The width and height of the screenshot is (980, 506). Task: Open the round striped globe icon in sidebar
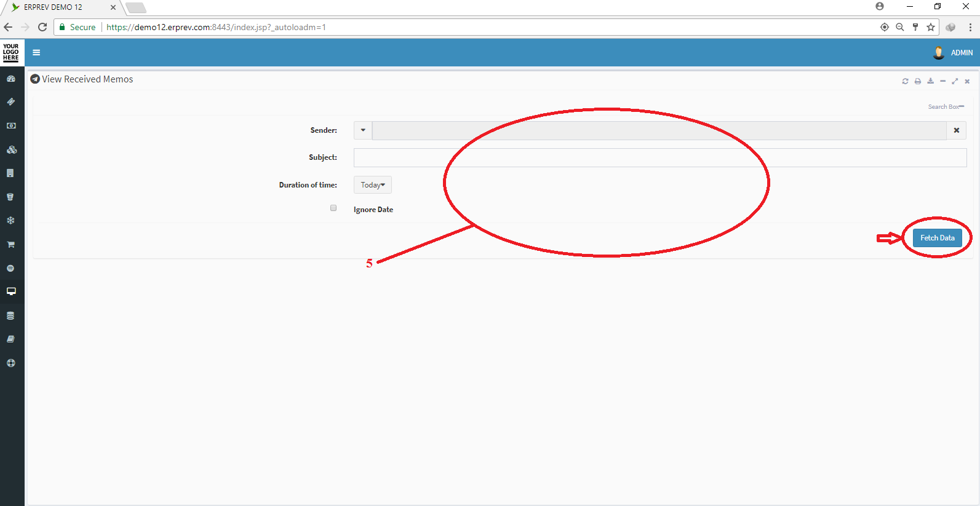point(10,268)
